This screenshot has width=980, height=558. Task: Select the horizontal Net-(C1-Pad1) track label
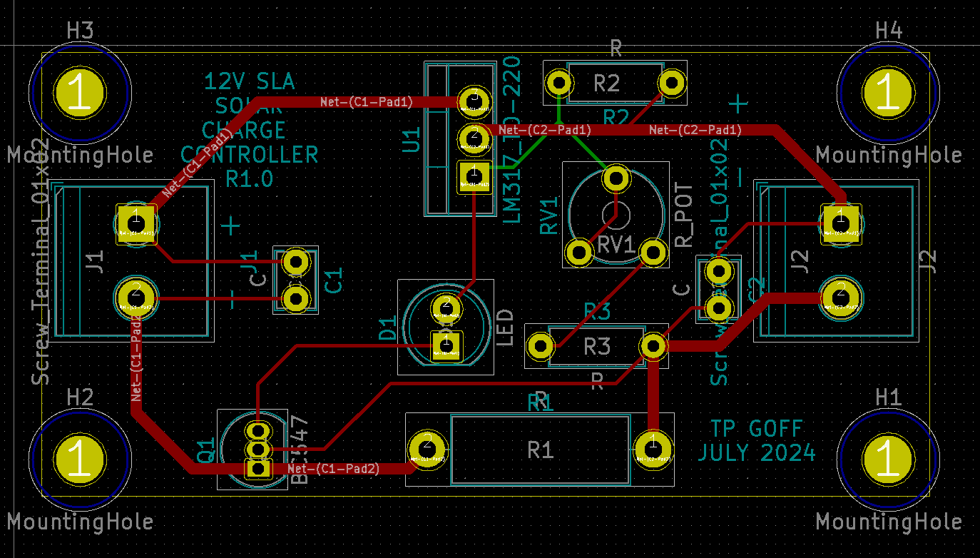click(367, 102)
